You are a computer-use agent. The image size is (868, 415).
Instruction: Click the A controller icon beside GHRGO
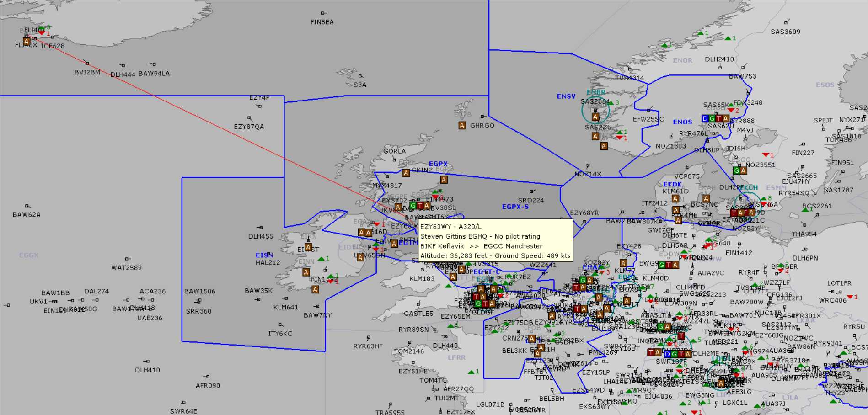pos(462,126)
